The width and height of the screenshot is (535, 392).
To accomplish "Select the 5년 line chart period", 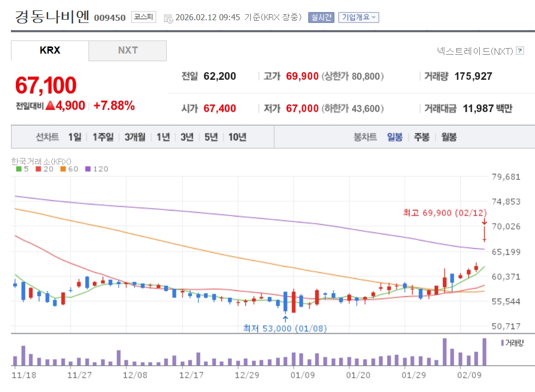I will pyautogui.click(x=211, y=137).
